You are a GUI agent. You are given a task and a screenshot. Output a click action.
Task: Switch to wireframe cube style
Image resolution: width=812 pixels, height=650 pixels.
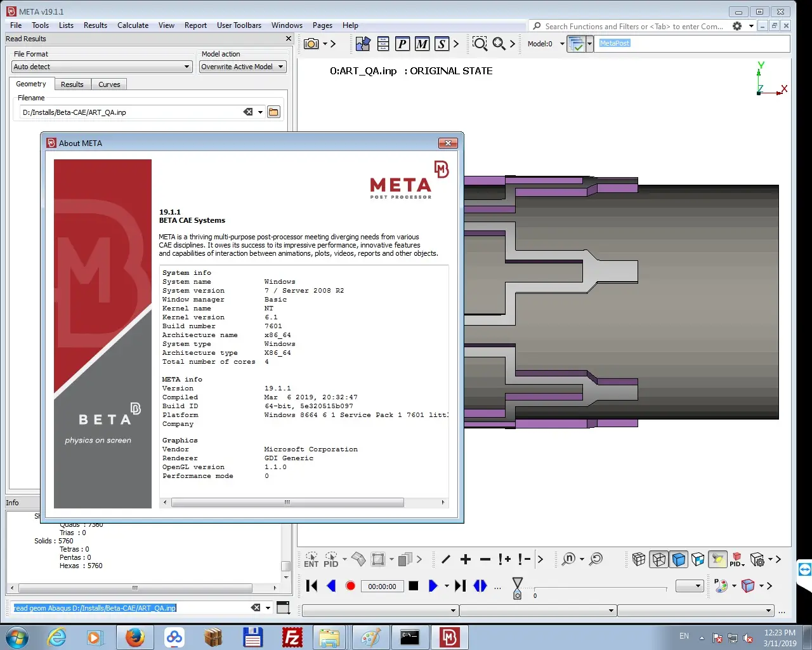(x=639, y=559)
